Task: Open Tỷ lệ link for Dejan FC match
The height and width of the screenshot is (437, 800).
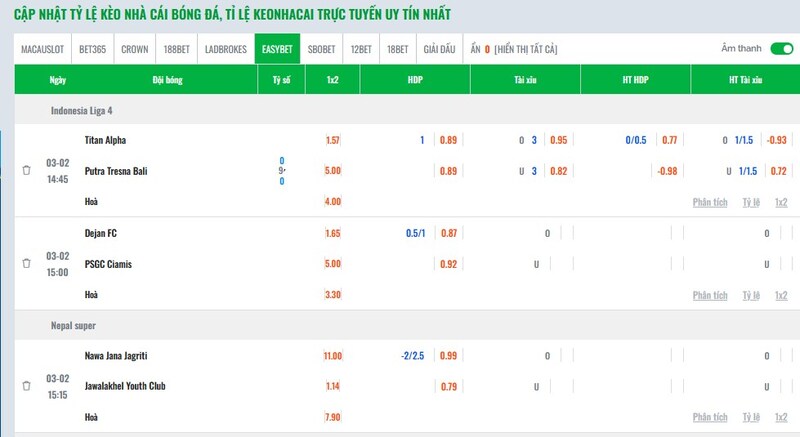Action: coord(751,295)
